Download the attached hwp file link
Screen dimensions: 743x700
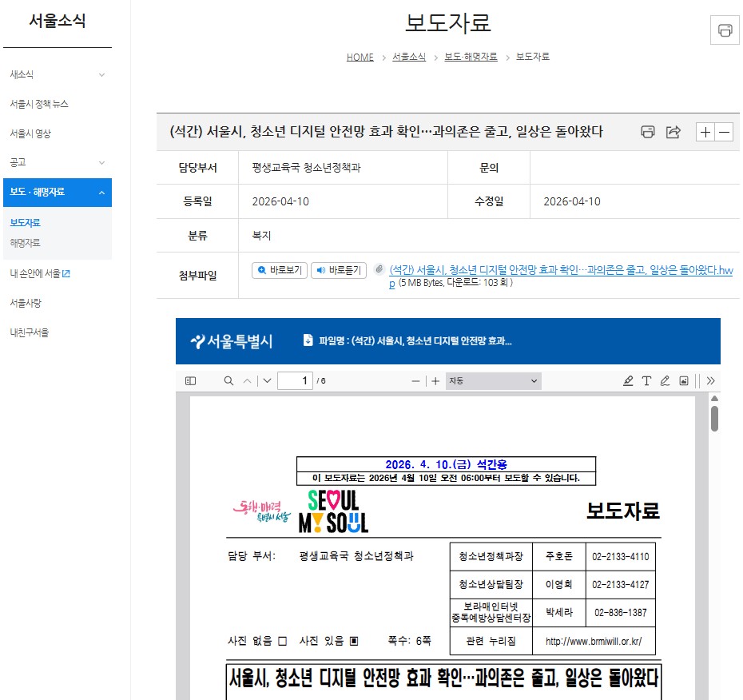tap(559, 271)
